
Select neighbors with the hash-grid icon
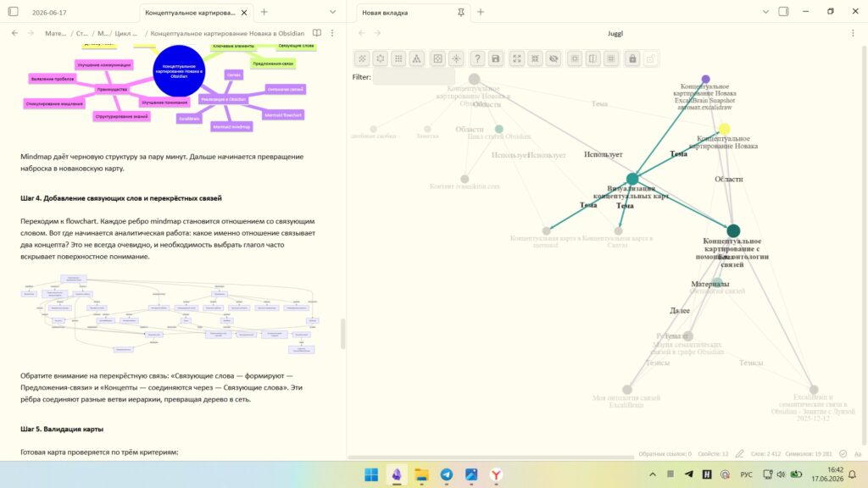[x=611, y=58]
